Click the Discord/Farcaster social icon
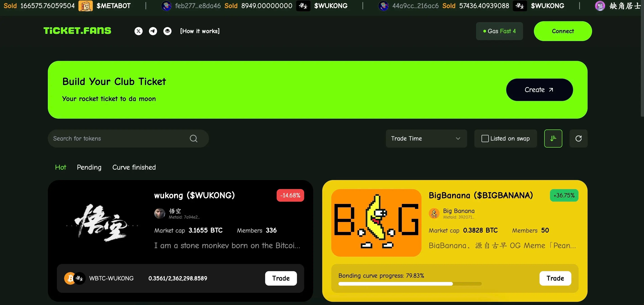This screenshot has width=644, height=305. click(167, 31)
